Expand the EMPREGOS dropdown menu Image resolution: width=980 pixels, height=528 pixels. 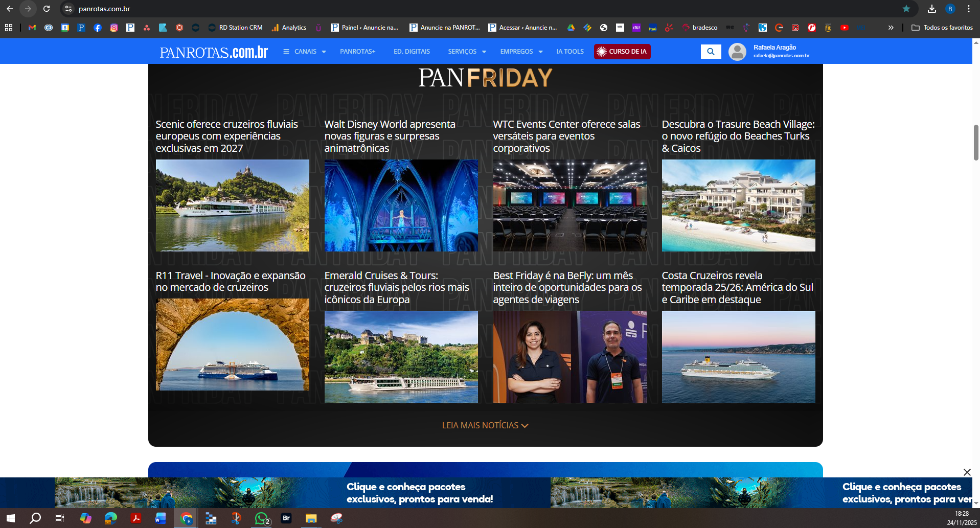coord(521,52)
